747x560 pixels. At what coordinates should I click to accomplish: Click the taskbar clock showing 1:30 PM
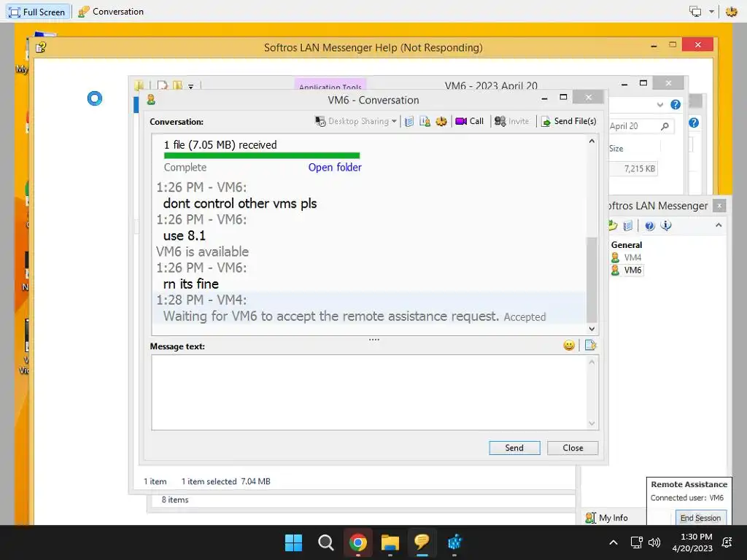692,542
